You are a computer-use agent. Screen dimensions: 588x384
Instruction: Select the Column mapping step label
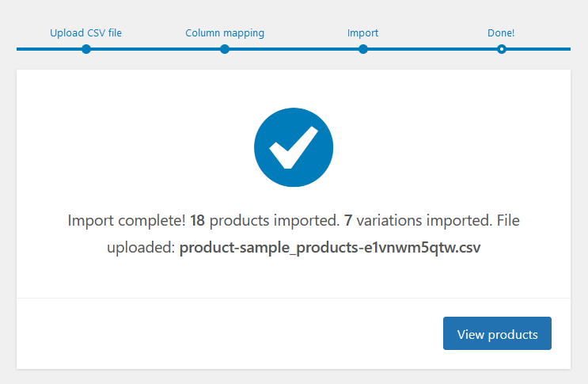click(225, 33)
